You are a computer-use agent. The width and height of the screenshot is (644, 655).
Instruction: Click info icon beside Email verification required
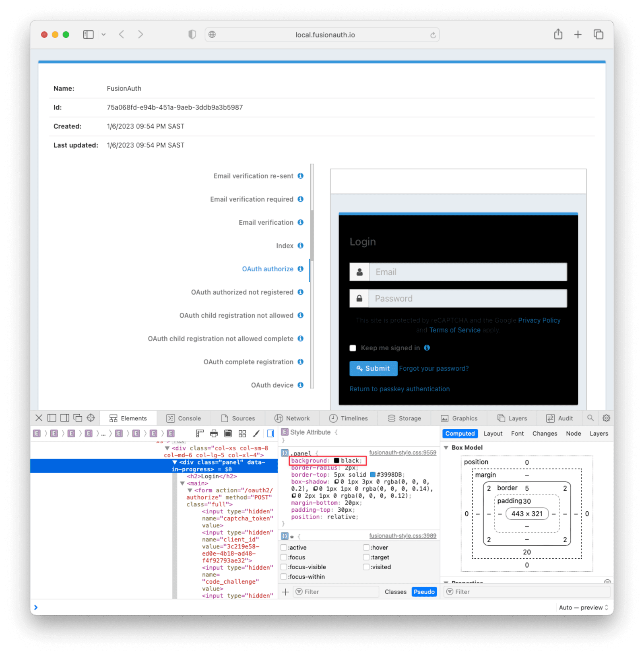coord(300,199)
